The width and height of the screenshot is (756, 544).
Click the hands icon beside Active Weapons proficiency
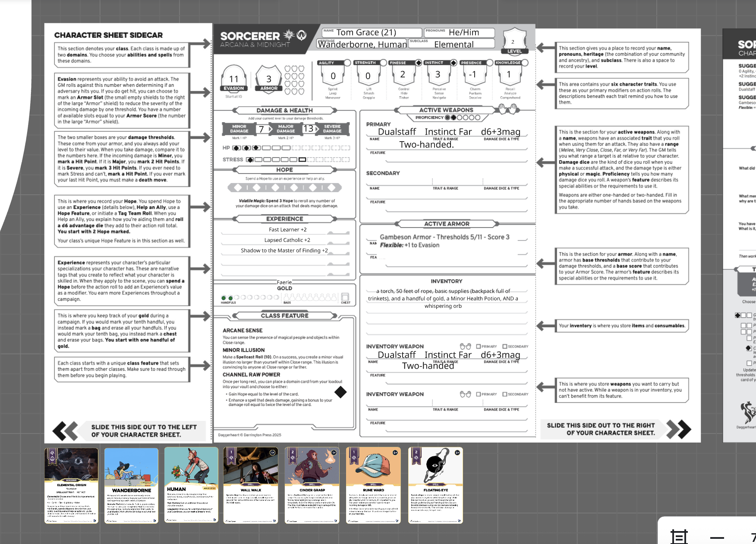tap(507, 109)
